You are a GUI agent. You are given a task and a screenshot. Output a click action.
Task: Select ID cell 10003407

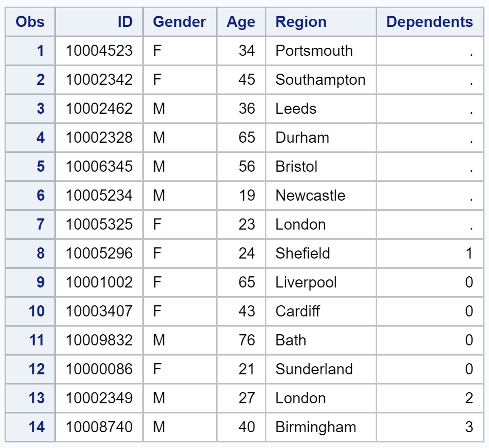(99, 311)
